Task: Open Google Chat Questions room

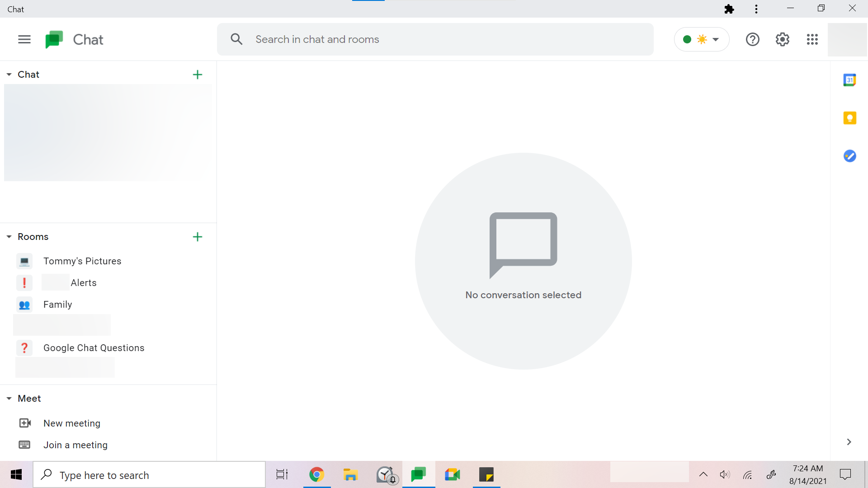Action: pos(94,348)
